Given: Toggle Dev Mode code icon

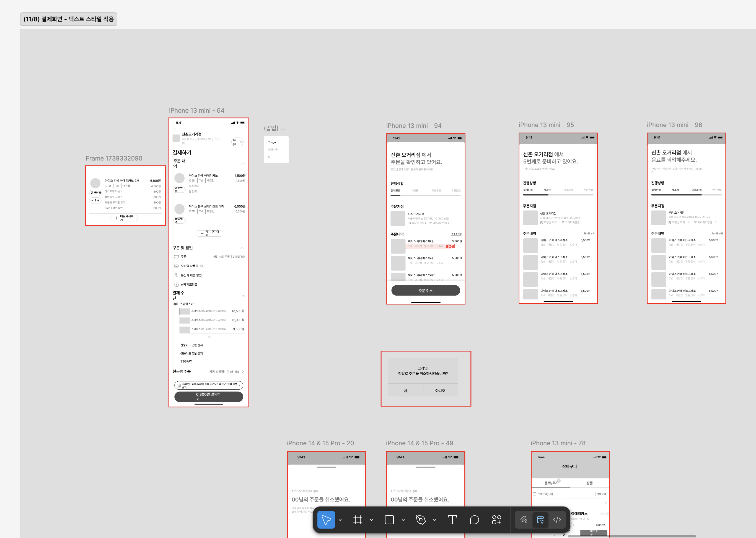Looking at the screenshot, I should click(557, 520).
